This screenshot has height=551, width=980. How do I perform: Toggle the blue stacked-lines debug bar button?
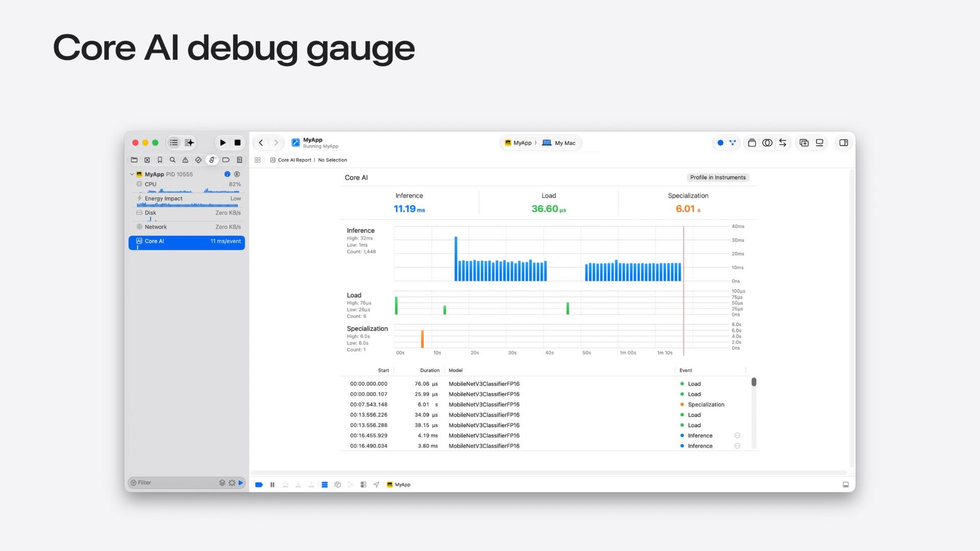point(325,485)
